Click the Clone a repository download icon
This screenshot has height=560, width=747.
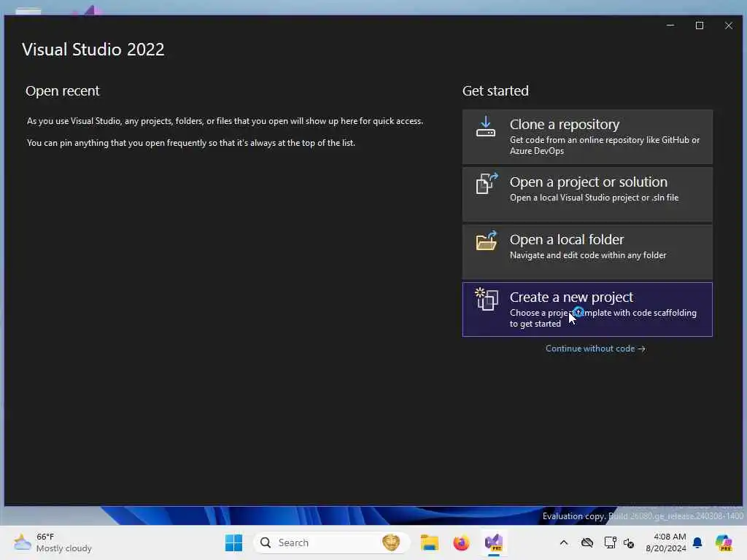[485, 126]
